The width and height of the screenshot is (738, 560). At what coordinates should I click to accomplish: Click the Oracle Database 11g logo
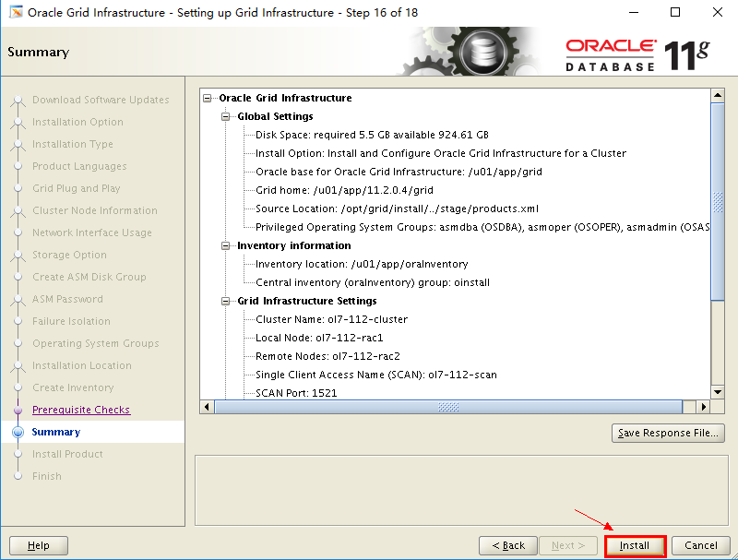(x=637, y=55)
